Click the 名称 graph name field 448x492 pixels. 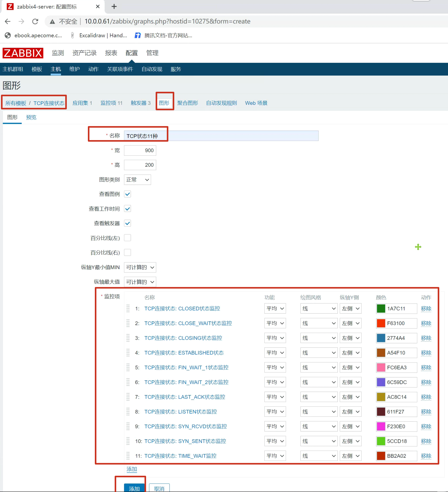(x=221, y=136)
